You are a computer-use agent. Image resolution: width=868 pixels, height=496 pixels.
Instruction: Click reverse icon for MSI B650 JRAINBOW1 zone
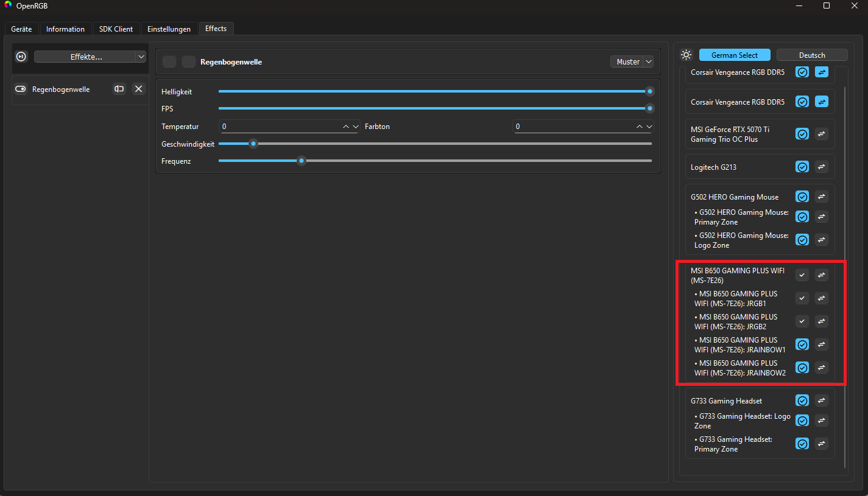coord(822,344)
